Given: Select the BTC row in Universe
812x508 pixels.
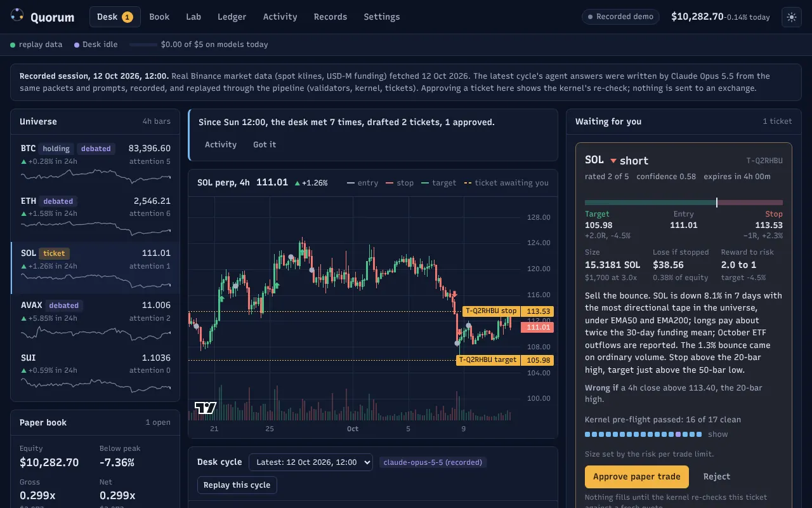Looking at the screenshot, I should (95, 163).
